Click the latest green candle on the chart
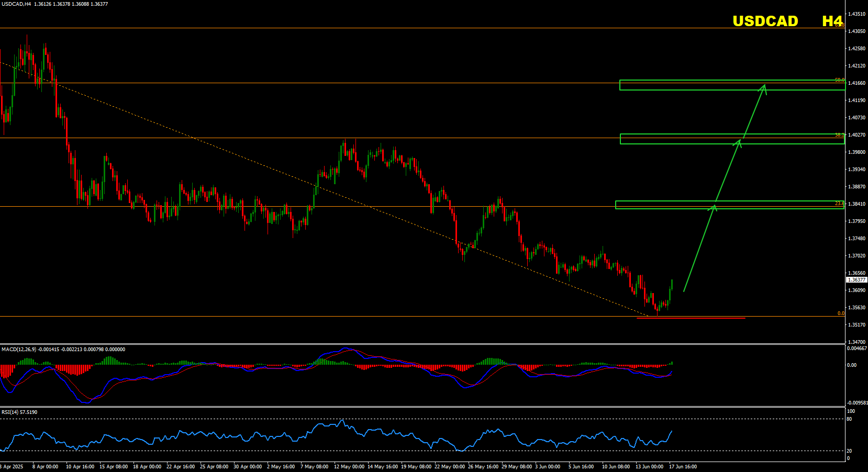Image resolution: width=868 pixels, height=472 pixels. coord(672,285)
